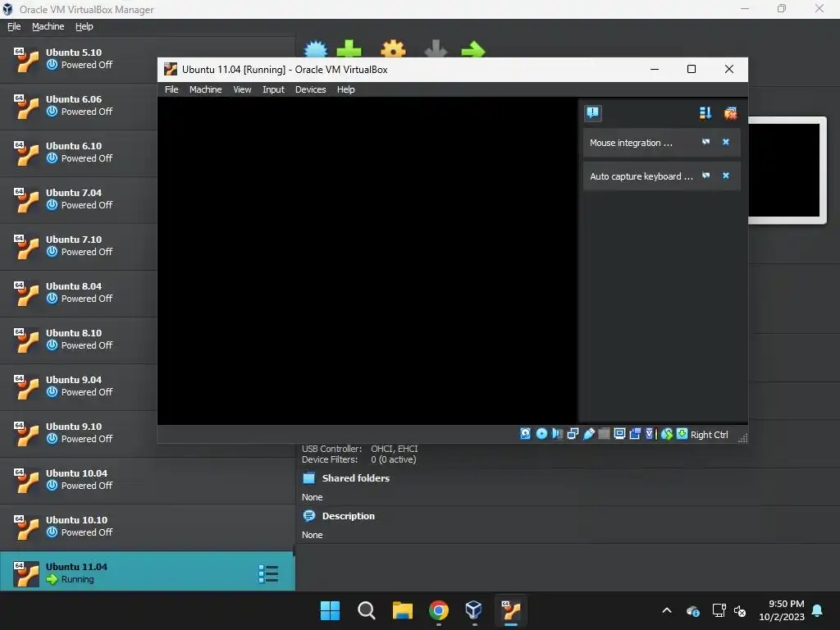The image size is (840, 630).
Task: Click the Description section header
Action: coord(348,516)
